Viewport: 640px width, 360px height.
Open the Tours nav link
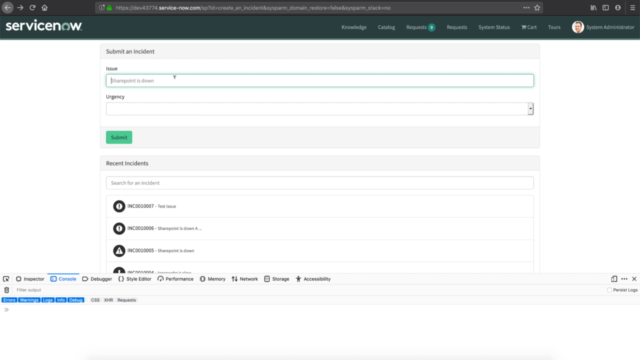(x=554, y=27)
